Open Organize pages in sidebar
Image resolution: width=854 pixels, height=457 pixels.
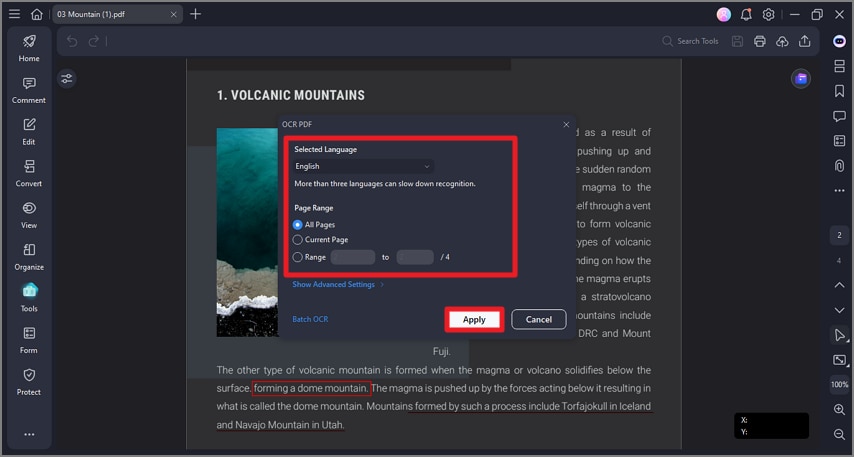(x=29, y=257)
